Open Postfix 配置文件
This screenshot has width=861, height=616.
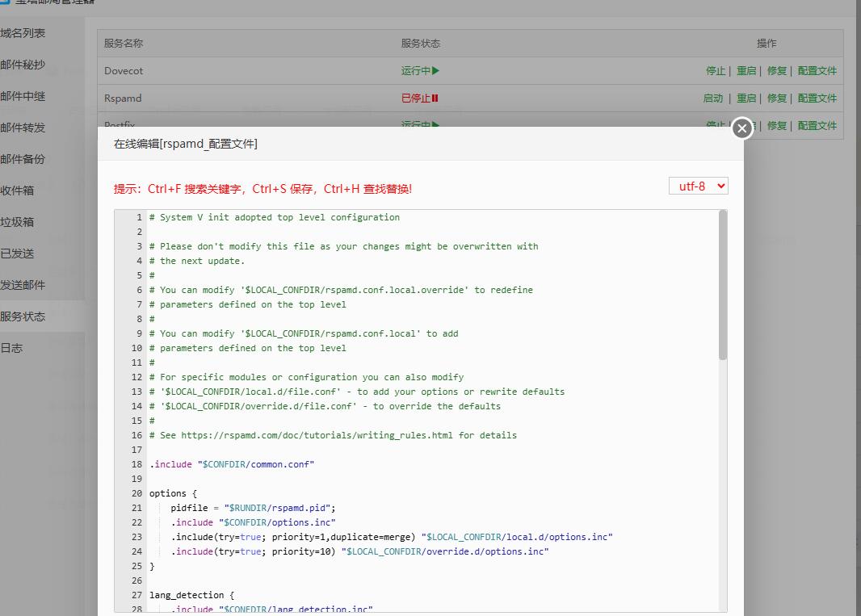click(x=817, y=126)
